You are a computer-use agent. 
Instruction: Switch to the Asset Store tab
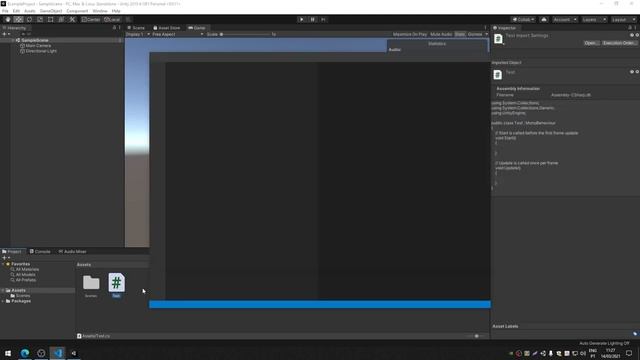tap(167, 28)
